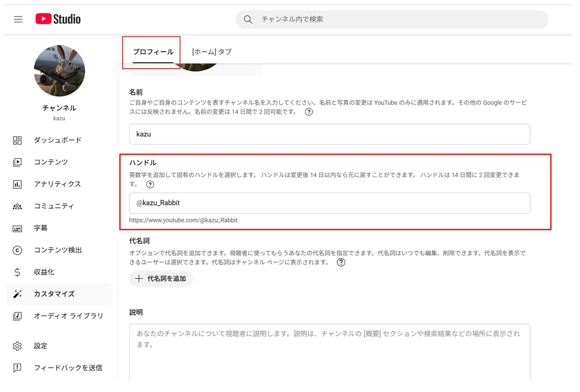
Task: Open the hamburger menu icon
Action: click(x=18, y=19)
